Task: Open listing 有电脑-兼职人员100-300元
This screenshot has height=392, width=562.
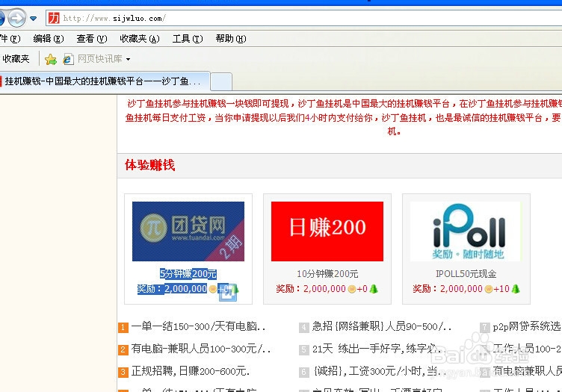Action: (201, 349)
